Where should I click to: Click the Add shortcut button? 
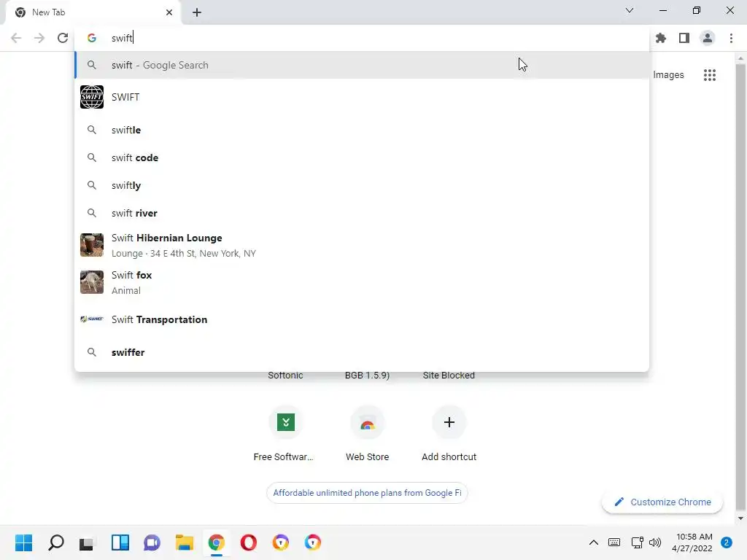click(449, 433)
